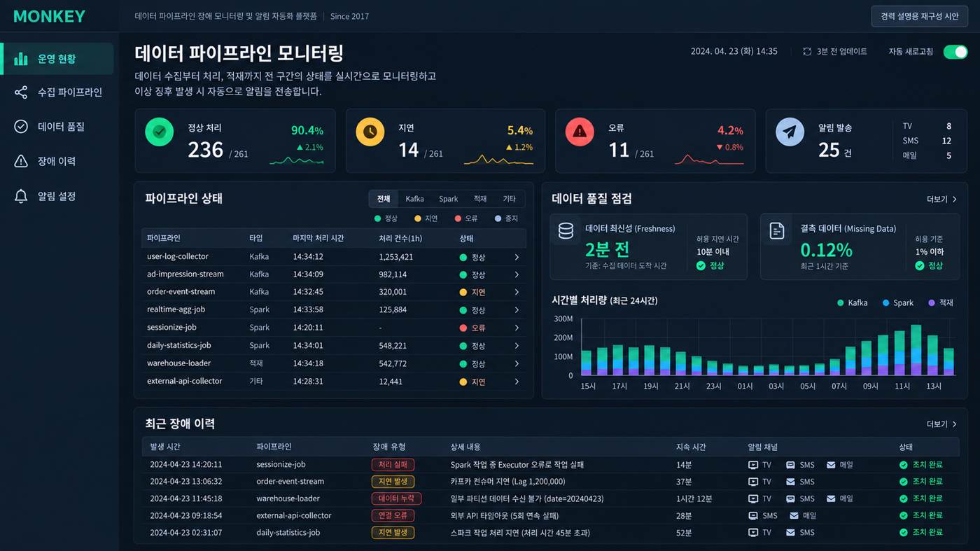Screen dimensions: 980x551
Task: Click the SMS icon in external-api-collector incident row
Action: 753,515
